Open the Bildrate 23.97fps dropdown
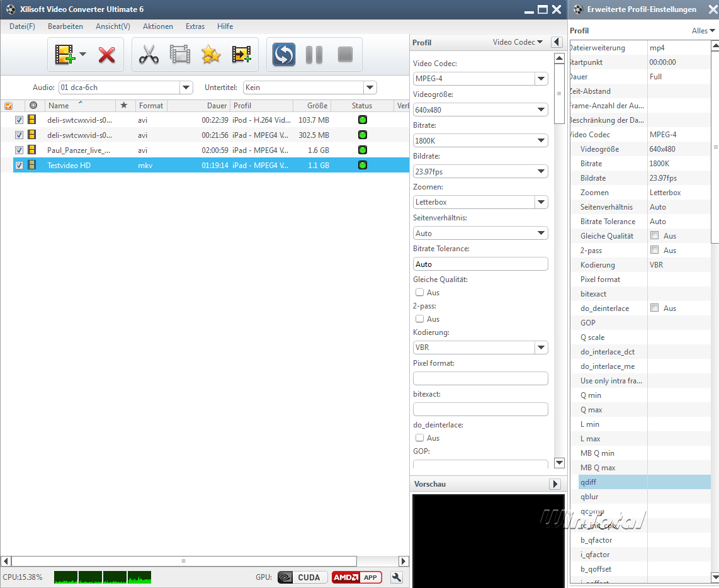 pos(541,171)
